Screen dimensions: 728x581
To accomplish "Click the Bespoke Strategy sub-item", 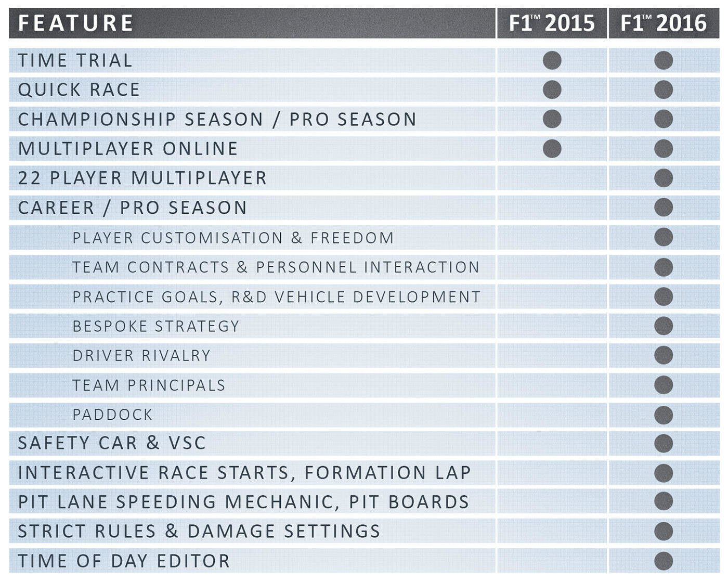I will [156, 326].
